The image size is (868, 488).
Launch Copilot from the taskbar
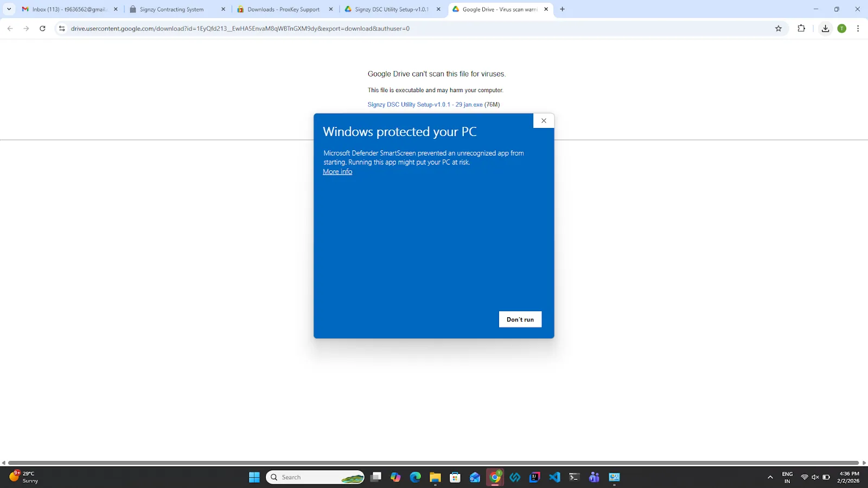point(395,477)
